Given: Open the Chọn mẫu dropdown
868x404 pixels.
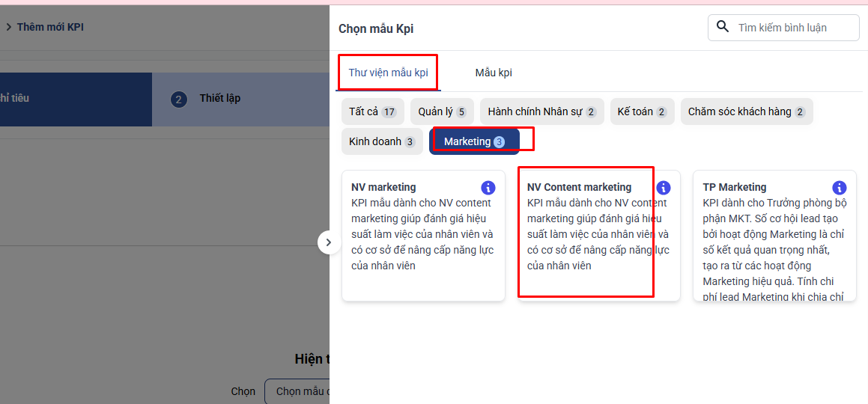Looking at the screenshot, I should tap(300, 391).
